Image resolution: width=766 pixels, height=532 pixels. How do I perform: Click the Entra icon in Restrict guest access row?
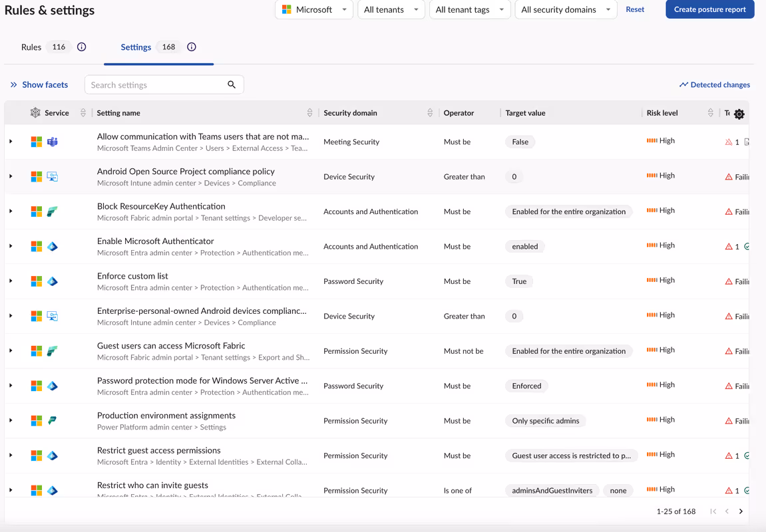[x=53, y=456]
